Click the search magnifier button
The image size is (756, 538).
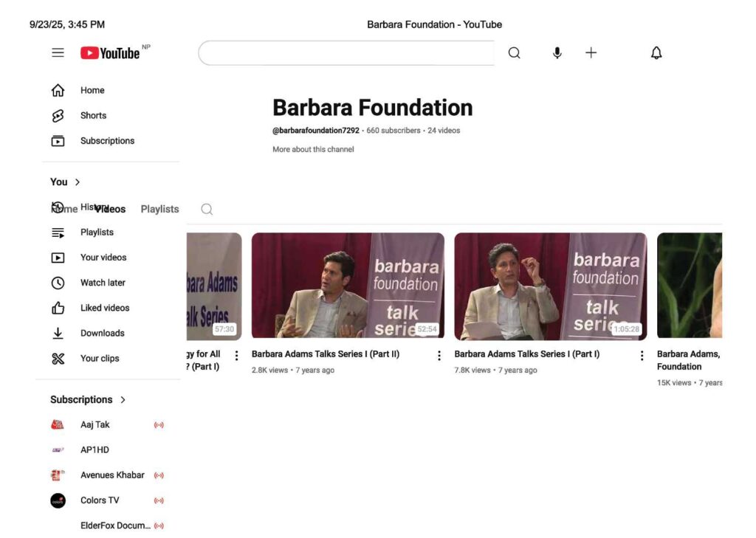coord(515,53)
